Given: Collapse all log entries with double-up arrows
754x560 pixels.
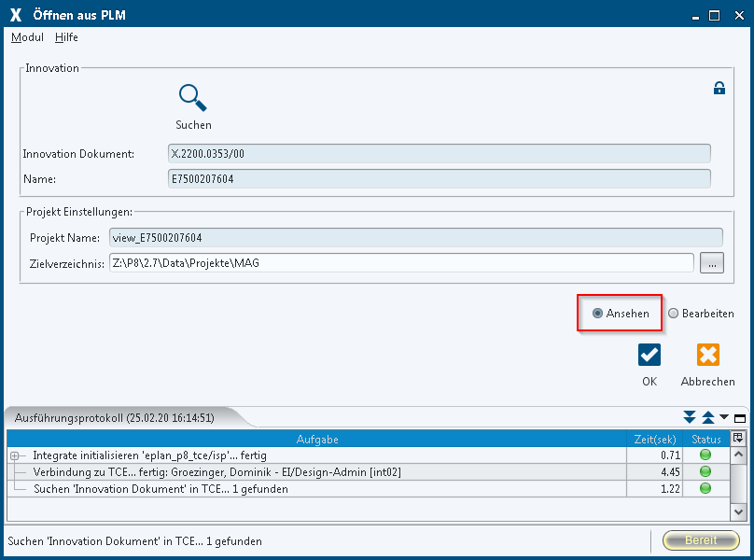Looking at the screenshot, I should point(707,418).
